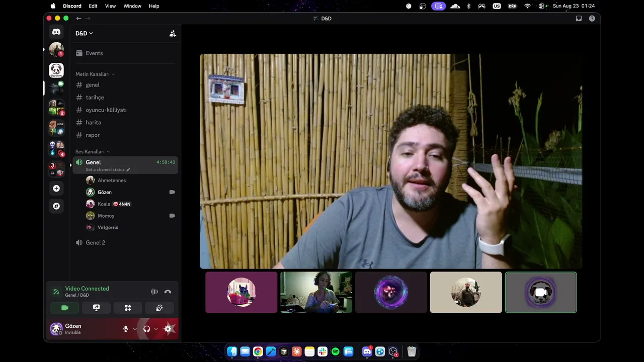This screenshot has height=362, width=644.
Task: Open microphone input options arrow
Action: coord(135,329)
